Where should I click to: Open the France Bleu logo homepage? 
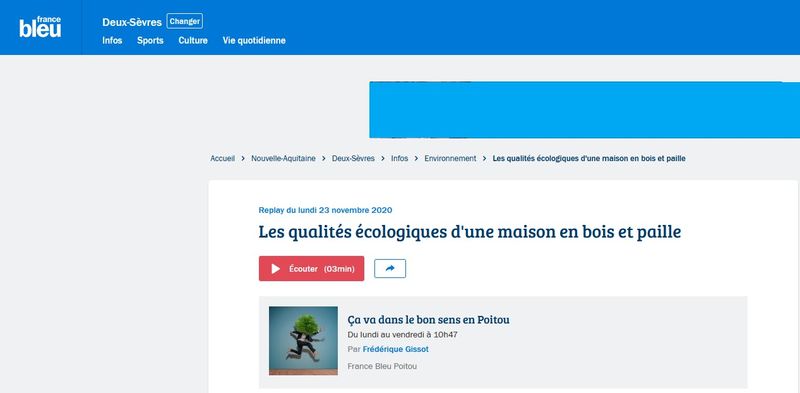pos(40,27)
